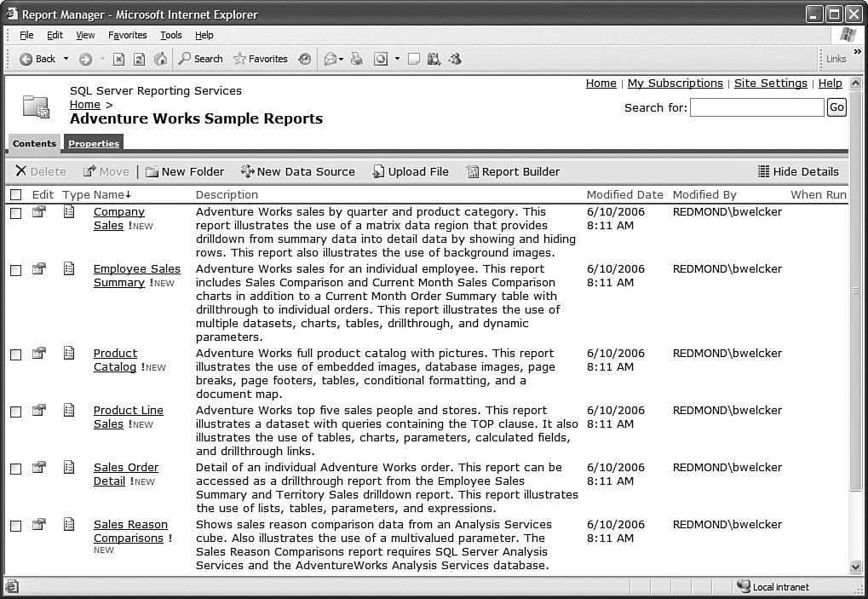Switch to the Properties tab
868x599 pixels.
(x=94, y=143)
